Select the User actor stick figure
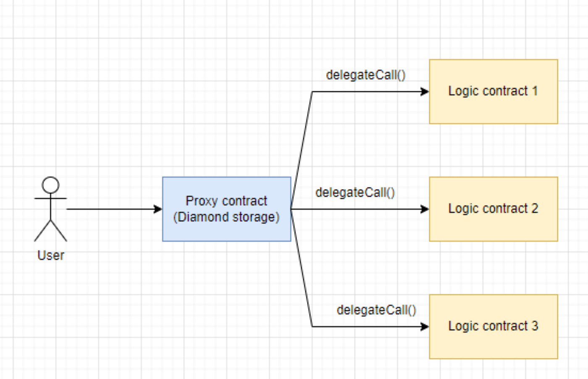This screenshot has height=379, width=588. coord(50,209)
